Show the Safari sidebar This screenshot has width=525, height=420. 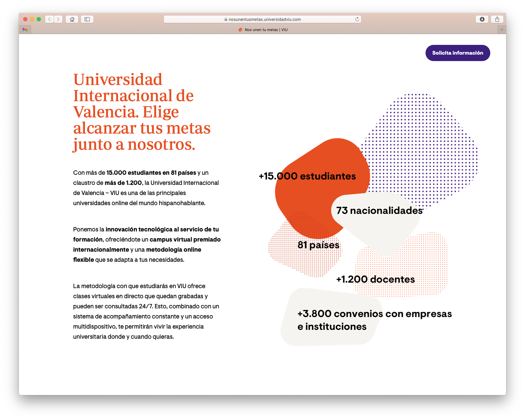pos(87,19)
